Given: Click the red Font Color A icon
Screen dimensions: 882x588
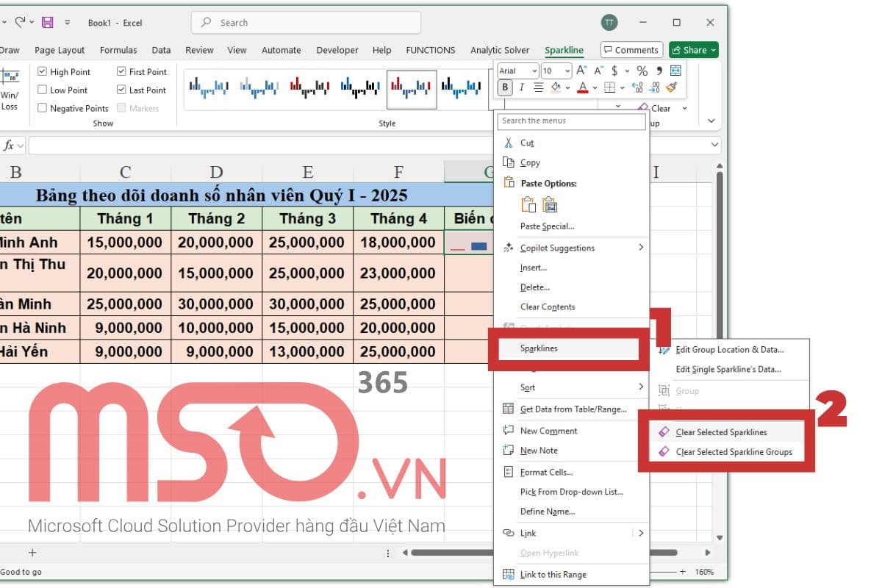Looking at the screenshot, I should (x=583, y=87).
